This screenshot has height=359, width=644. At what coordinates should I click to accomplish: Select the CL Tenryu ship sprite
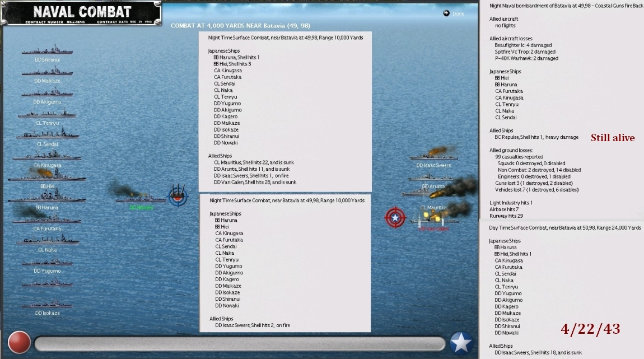point(48,114)
